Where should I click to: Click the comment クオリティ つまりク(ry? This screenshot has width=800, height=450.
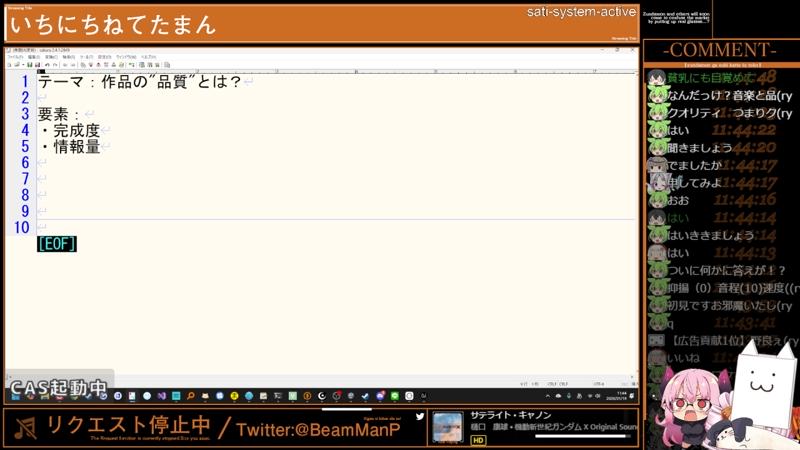[x=730, y=113]
